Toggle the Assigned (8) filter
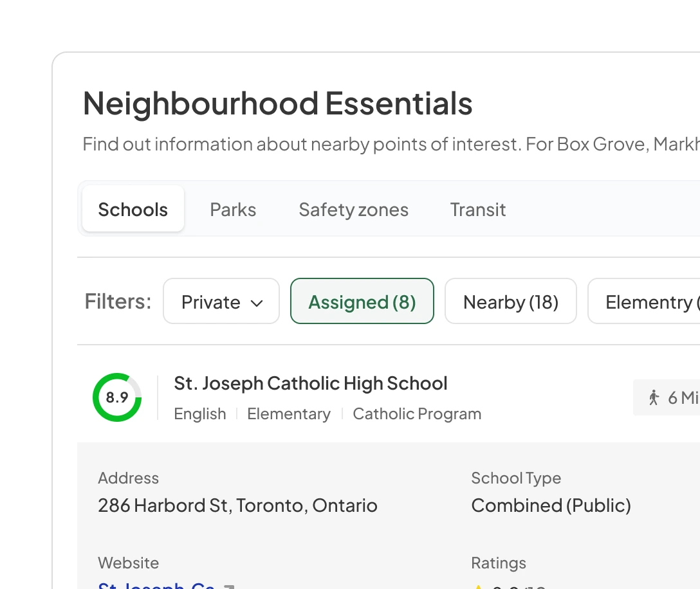This screenshot has width=700, height=589. (x=362, y=302)
